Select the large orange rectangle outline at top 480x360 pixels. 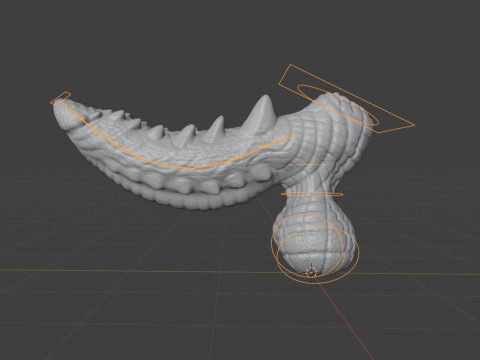point(347,99)
